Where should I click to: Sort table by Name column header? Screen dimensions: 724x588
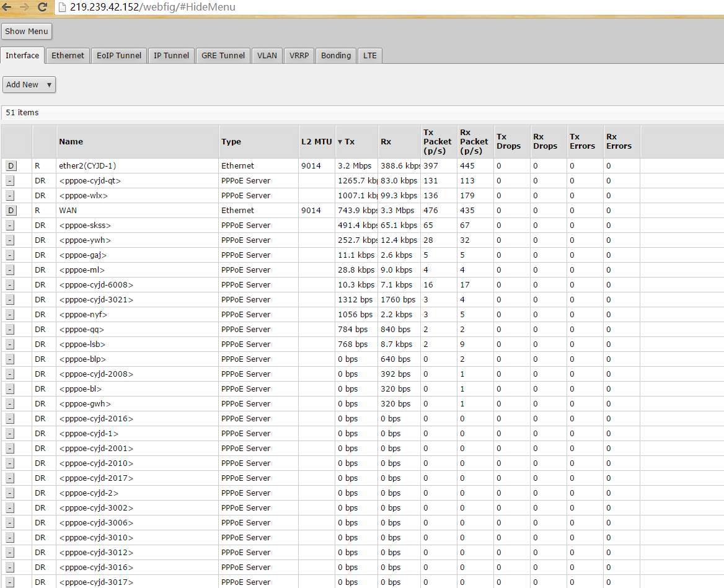pyautogui.click(x=137, y=142)
